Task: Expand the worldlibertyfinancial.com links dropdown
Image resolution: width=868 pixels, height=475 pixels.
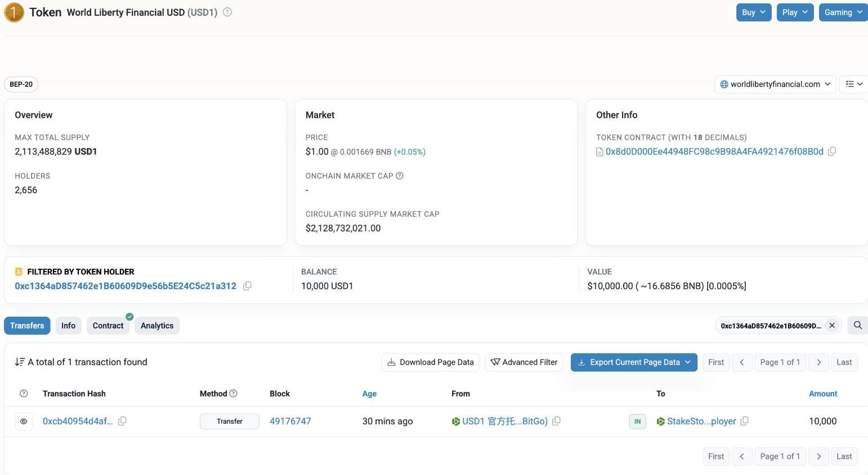Action: tap(775, 84)
